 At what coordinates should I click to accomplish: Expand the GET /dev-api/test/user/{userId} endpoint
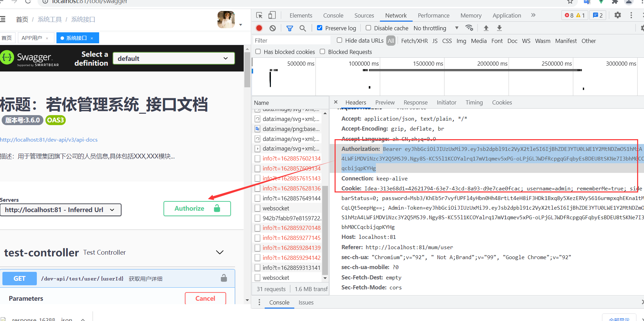coord(117,278)
